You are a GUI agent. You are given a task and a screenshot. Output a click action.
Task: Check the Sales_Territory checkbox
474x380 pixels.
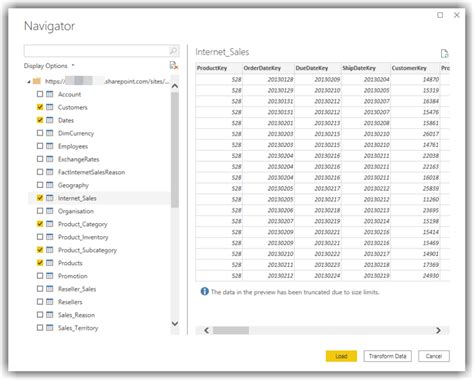40,328
